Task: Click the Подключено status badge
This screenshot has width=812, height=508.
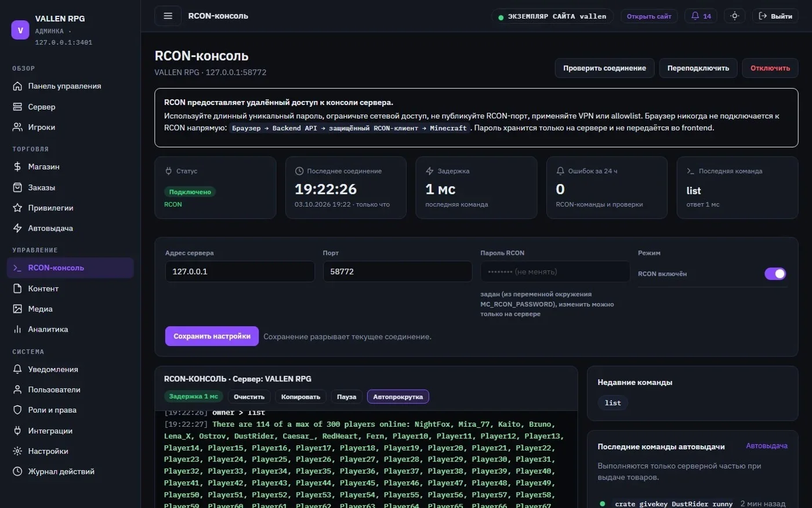Action: tap(190, 192)
